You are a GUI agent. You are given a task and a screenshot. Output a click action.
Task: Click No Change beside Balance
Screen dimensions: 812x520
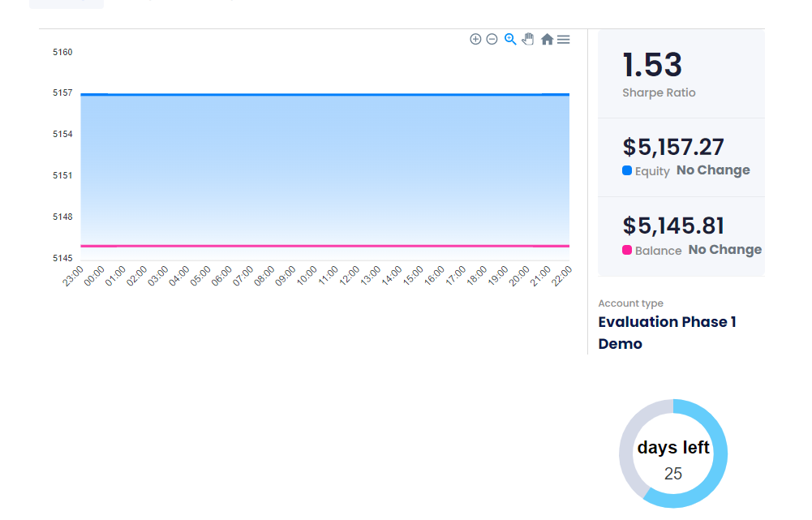(725, 250)
